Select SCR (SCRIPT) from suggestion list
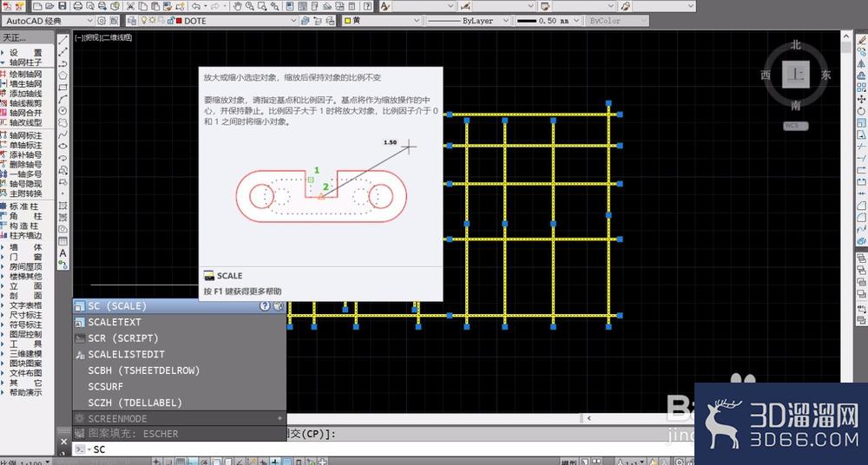The image size is (868, 465). [180, 338]
